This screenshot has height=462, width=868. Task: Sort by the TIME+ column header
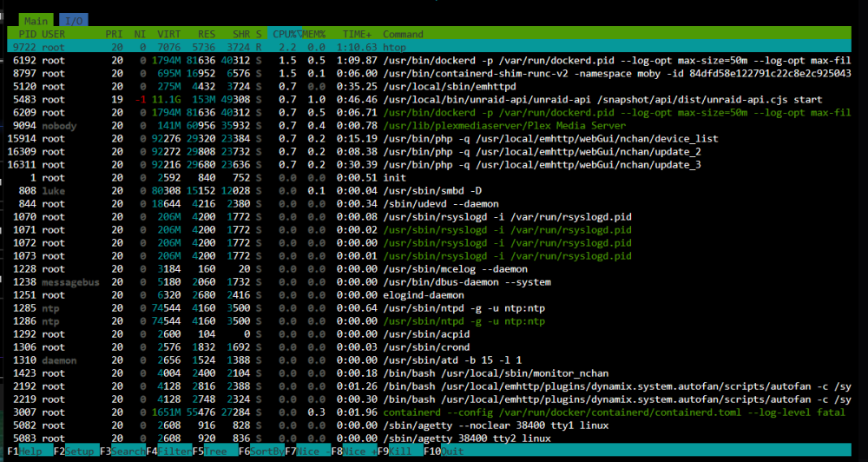(357, 35)
